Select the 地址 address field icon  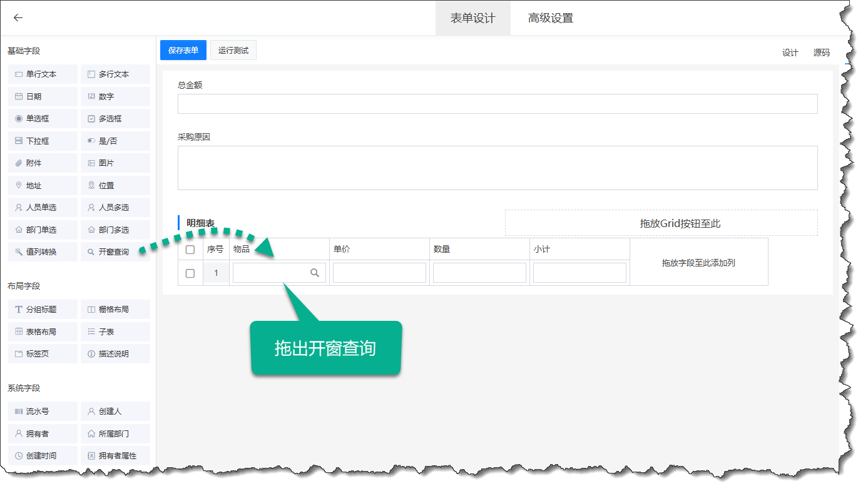point(19,186)
